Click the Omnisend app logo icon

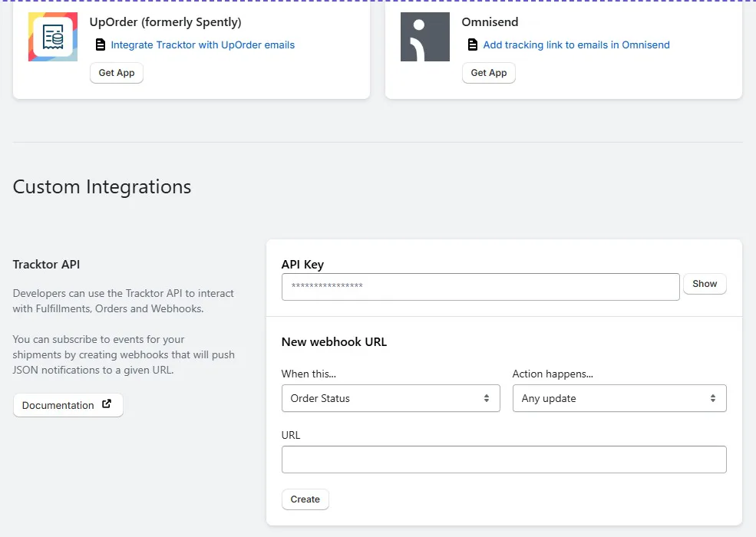pyautogui.click(x=424, y=37)
